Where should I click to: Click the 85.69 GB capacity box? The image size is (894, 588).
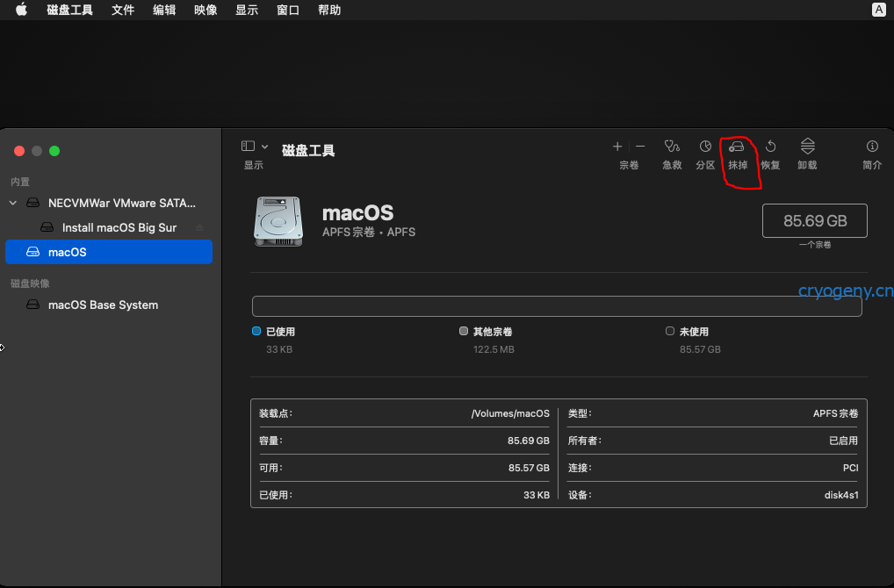tap(814, 220)
